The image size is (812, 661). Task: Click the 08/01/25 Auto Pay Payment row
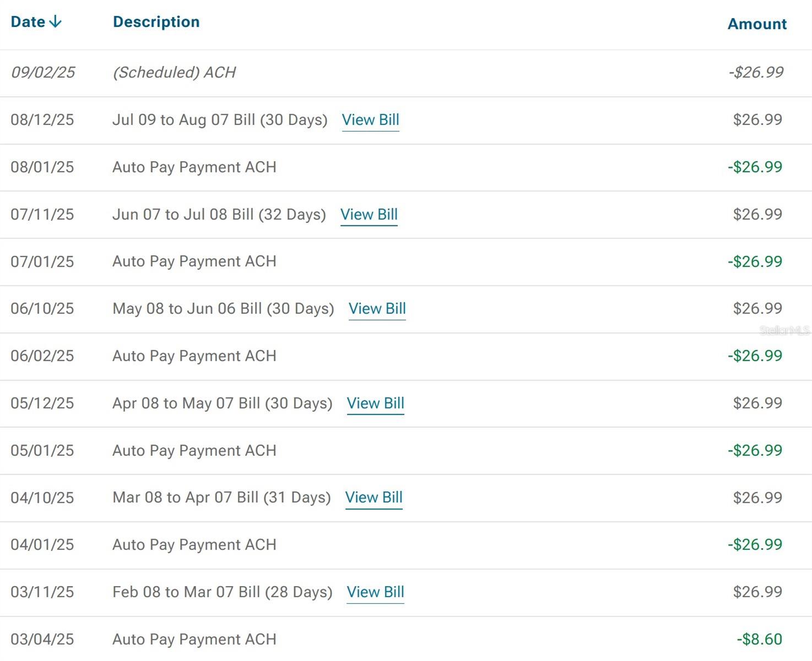[x=194, y=167]
